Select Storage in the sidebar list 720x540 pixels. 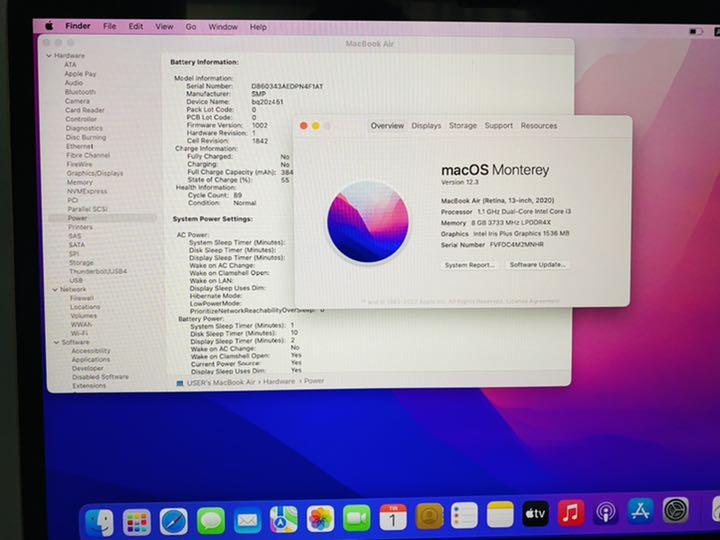tap(81, 263)
